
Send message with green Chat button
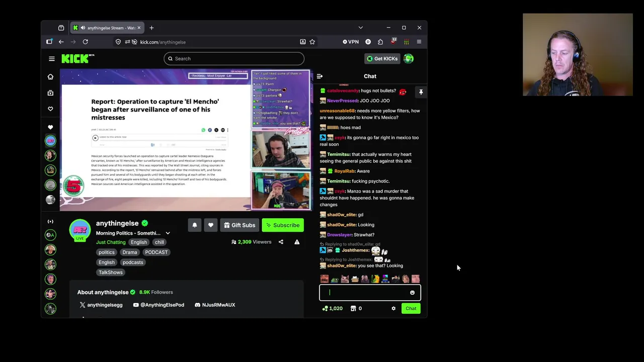tap(411, 309)
